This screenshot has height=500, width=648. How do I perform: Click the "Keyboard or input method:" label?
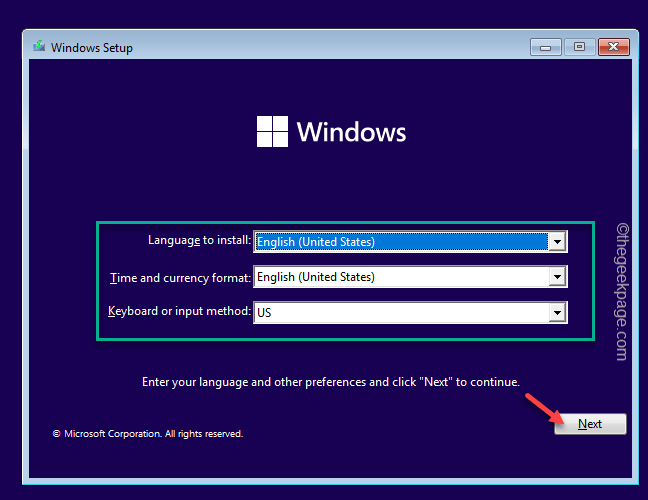click(179, 311)
